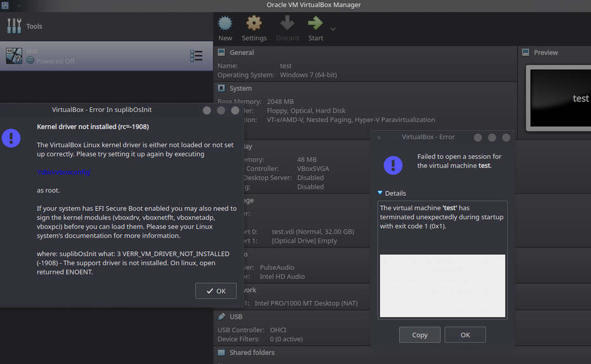Viewport: 591px width, 364px height.
Task: Open the test VM list menu icon
Action: point(196,56)
